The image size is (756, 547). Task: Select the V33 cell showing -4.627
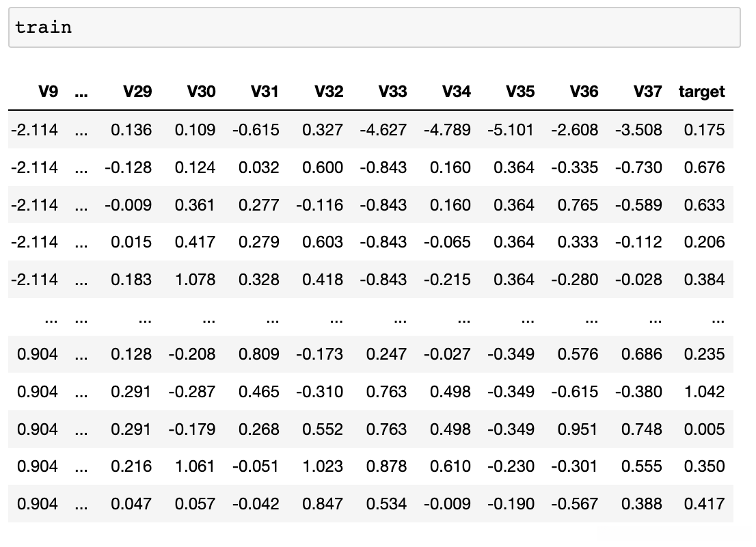[383, 130]
